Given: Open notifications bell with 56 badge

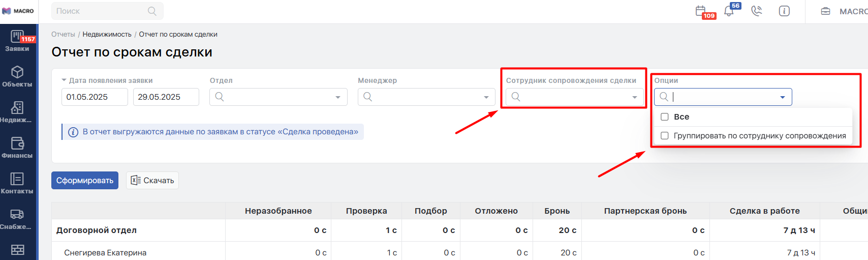Looking at the screenshot, I should (729, 11).
